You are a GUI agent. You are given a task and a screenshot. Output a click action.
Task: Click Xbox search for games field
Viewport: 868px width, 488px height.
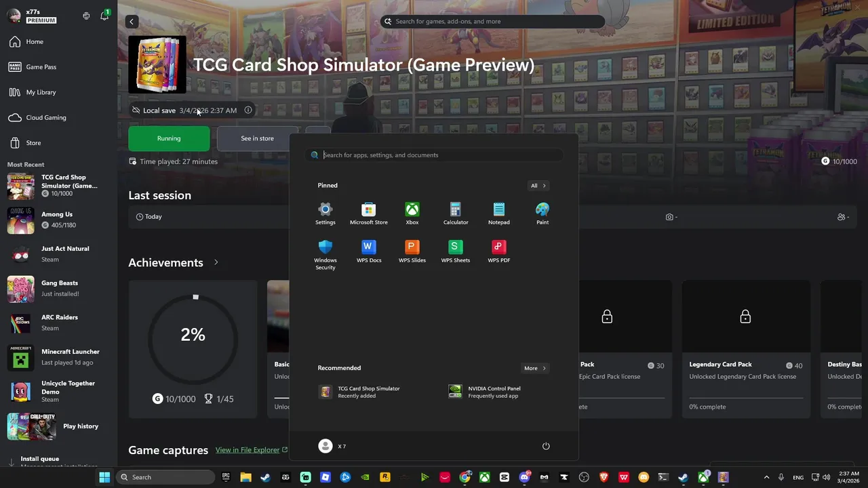492,22
